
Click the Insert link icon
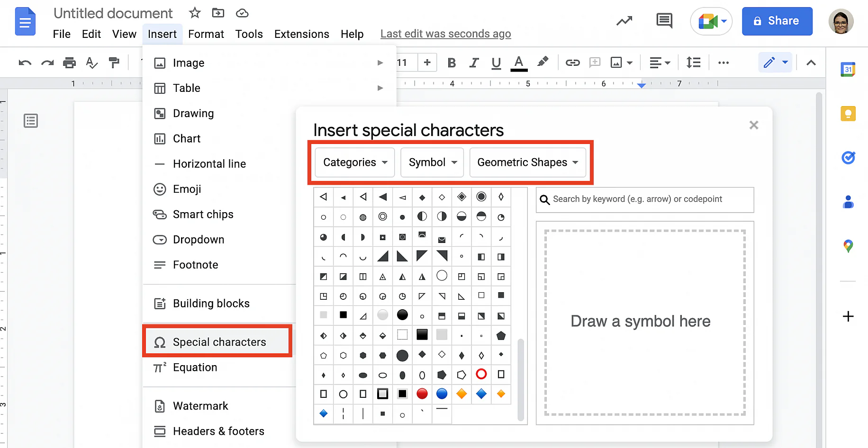tap(572, 63)
